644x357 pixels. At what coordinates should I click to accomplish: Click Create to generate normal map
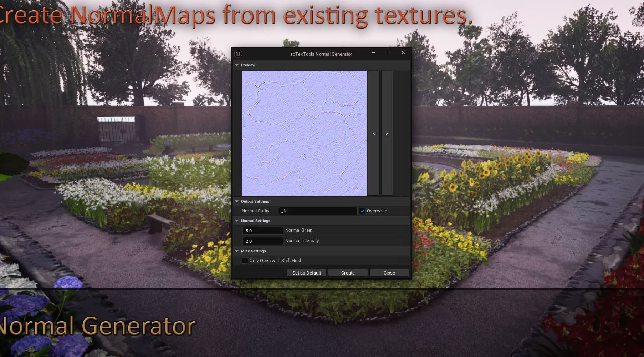348,273
